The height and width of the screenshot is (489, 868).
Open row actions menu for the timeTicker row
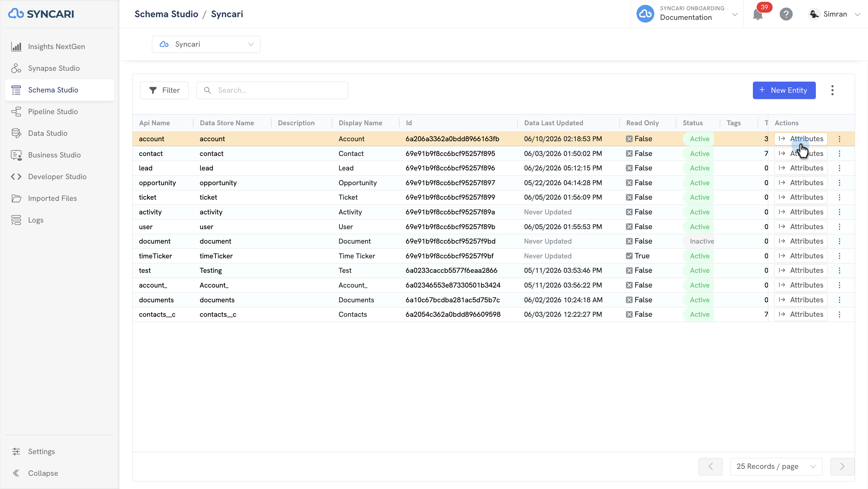pos(839,256)
